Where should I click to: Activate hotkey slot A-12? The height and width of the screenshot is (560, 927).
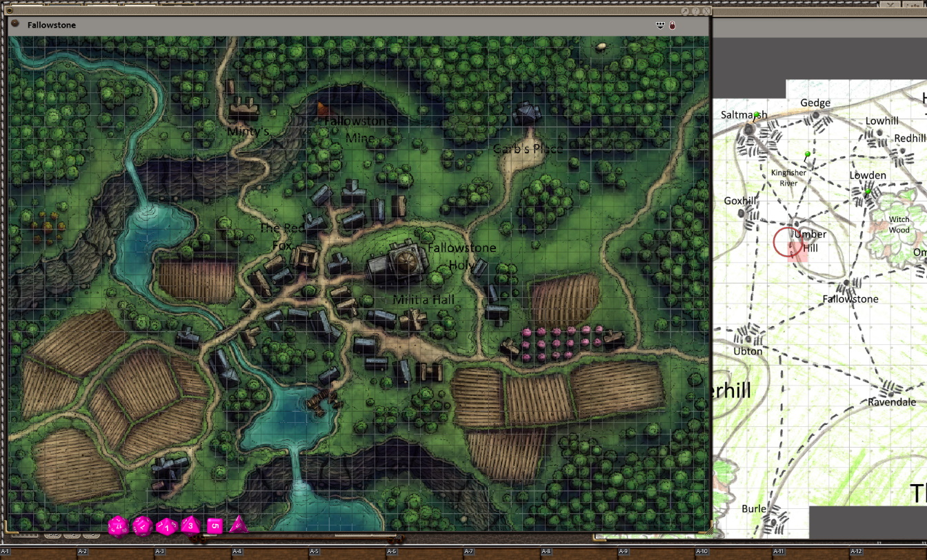point(855,552)
